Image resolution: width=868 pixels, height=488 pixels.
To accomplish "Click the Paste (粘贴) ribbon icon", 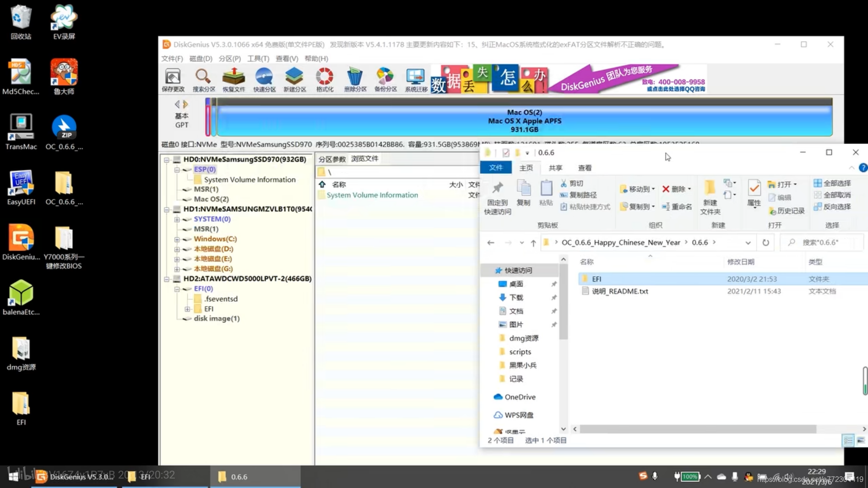I will coord(546,193).
